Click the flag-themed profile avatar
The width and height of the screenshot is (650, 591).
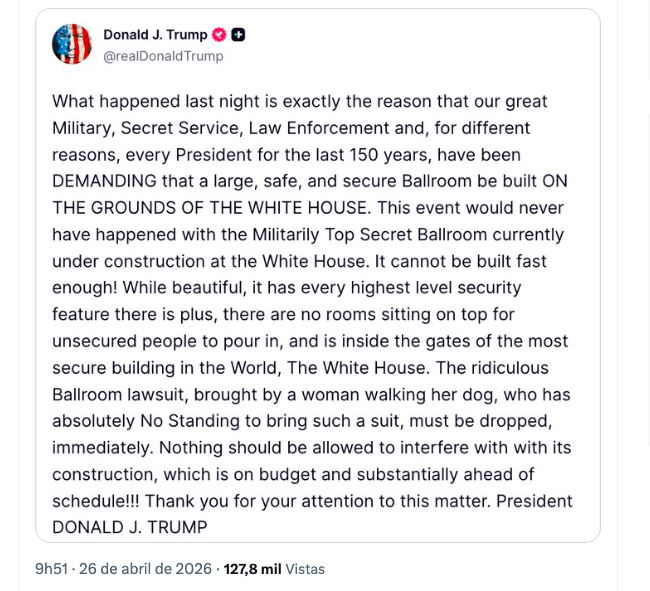(72, 44)
